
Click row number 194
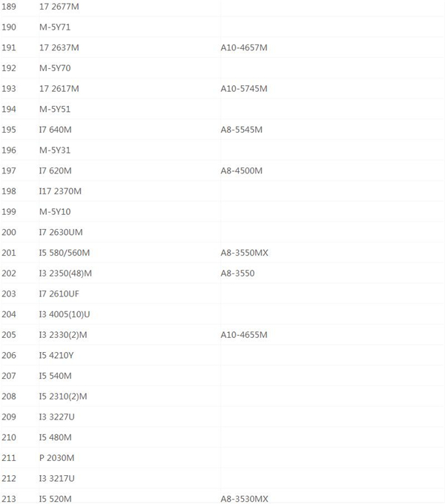click(x=9, y=110)
